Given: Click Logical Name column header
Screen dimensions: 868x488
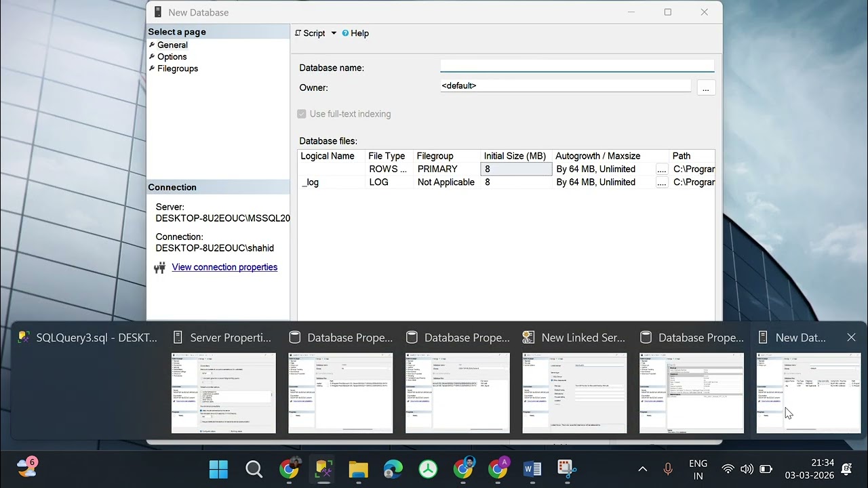Looking at the screenshot, I should 332,156.
